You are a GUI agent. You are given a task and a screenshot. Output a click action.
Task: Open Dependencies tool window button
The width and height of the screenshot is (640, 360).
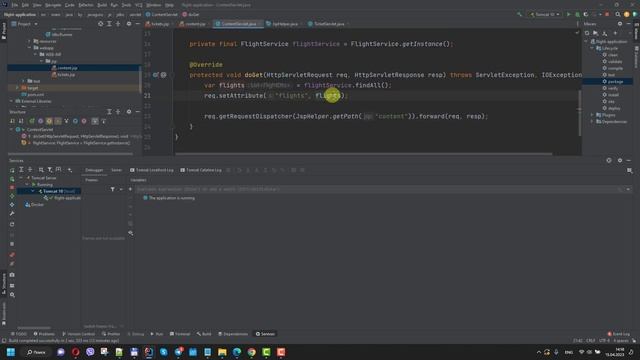(233, 334)
